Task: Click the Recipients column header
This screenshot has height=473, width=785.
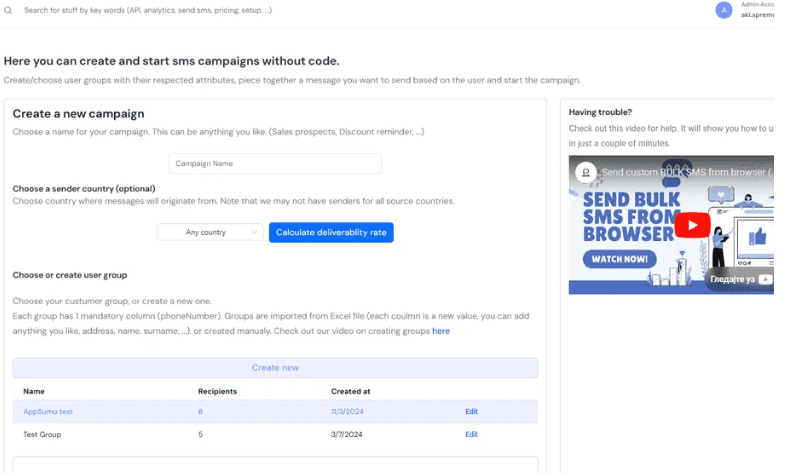Action: coord(217,391)
